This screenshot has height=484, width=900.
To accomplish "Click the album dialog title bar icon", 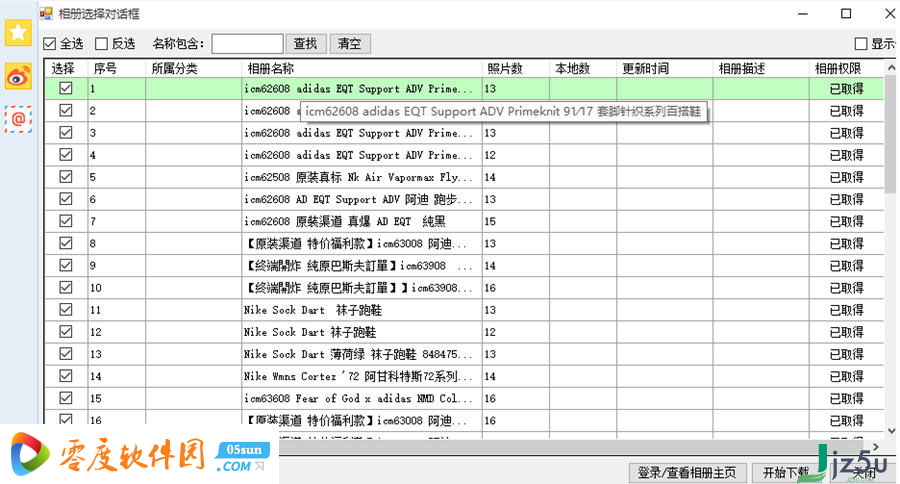I will click(x=46, y=13).
